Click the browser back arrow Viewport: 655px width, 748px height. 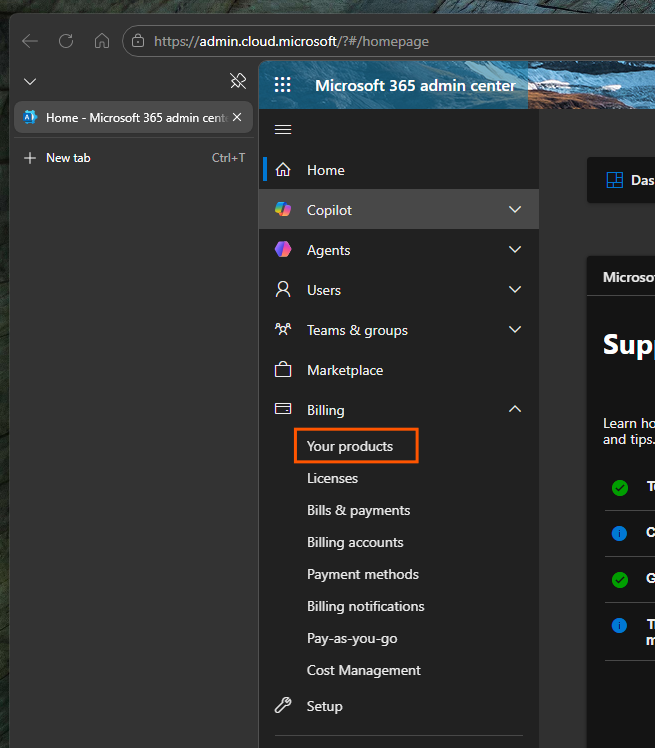tap(30, 41)
